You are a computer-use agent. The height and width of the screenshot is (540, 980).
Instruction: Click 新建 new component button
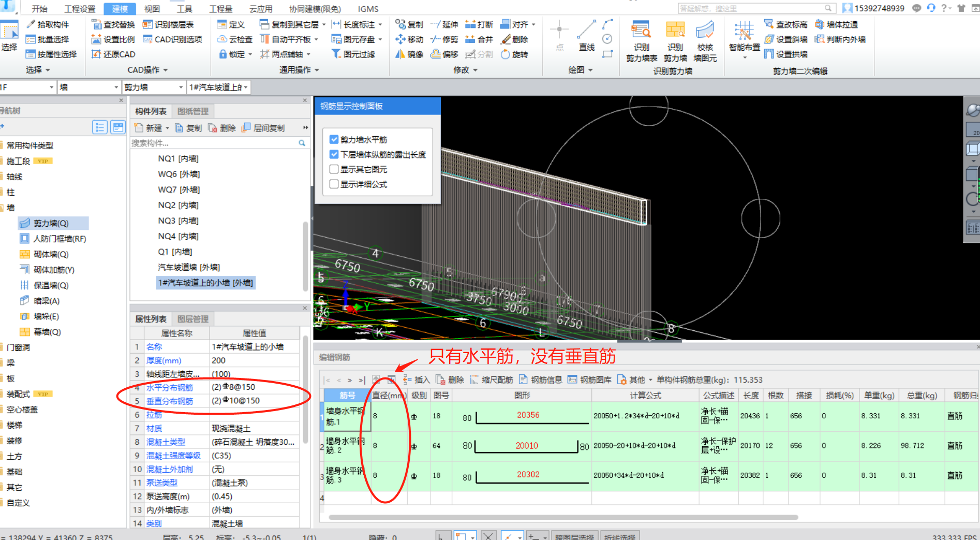151,128
